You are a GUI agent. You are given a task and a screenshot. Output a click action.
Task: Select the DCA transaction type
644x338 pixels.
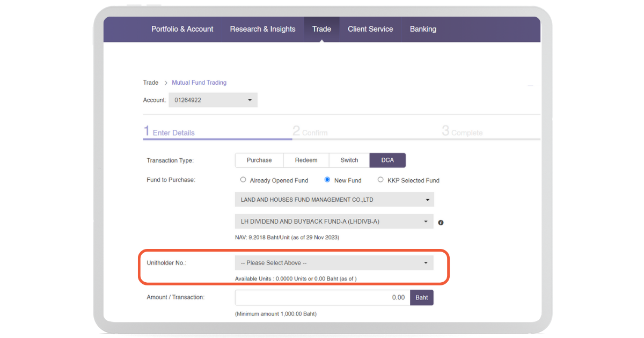[387, 160]
